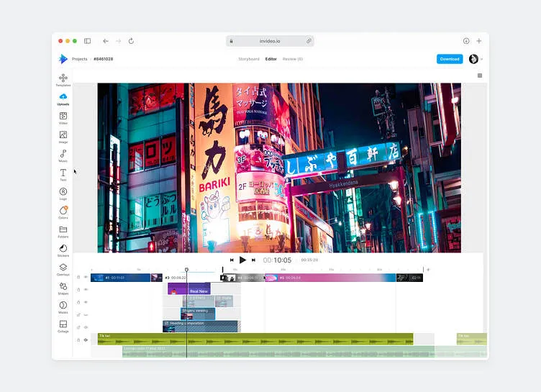Reload the page with refresh icon

(131, 41)
